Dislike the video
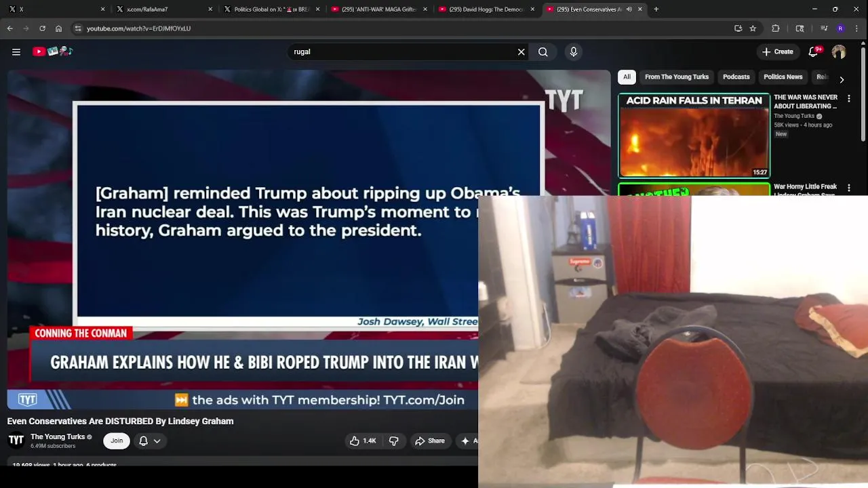868x488 pixels. [x=394, y=441]
